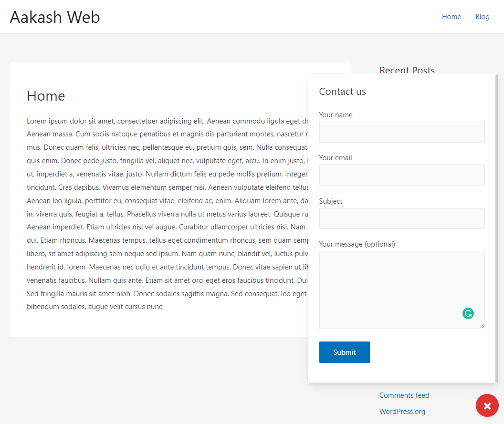This screenshot has width=504, height=424.
Task: Close the contact popup via red X icon
Action: [x=487, y=405]
